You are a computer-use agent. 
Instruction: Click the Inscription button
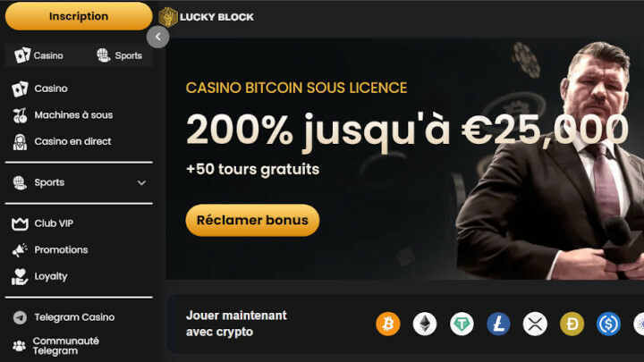(79, 16)
